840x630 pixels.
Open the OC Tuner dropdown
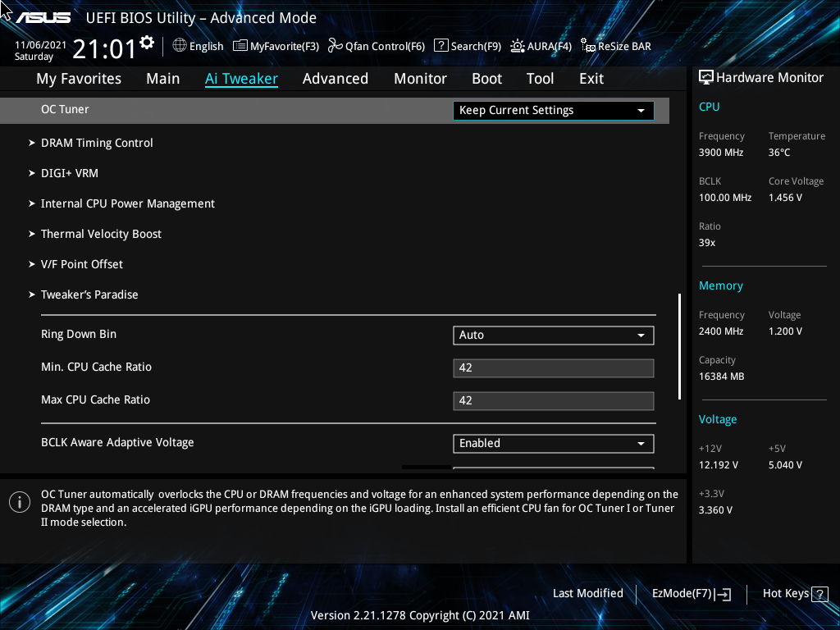(554, 111)
